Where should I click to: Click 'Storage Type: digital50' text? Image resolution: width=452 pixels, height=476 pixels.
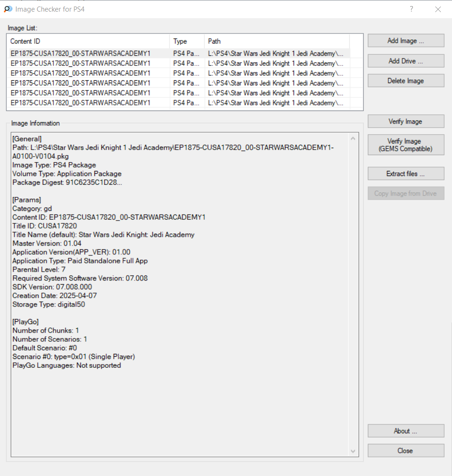tap(49, 305)
